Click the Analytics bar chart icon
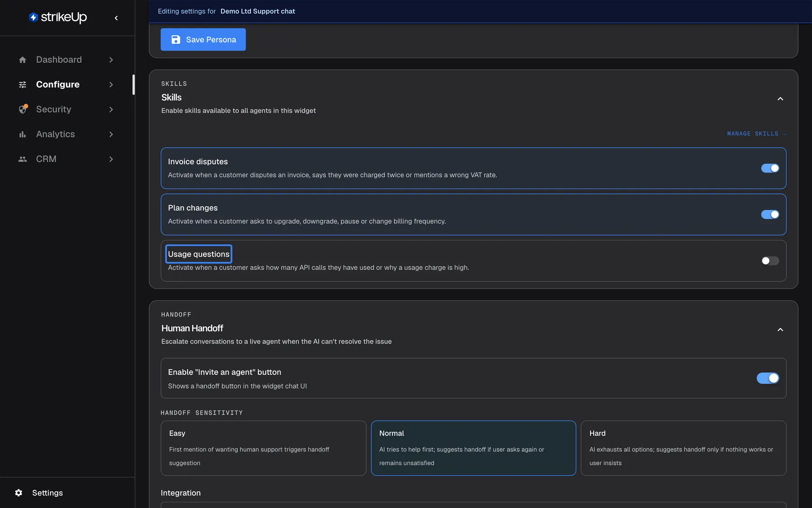This screenshot has height=508, width=812. 23,134
